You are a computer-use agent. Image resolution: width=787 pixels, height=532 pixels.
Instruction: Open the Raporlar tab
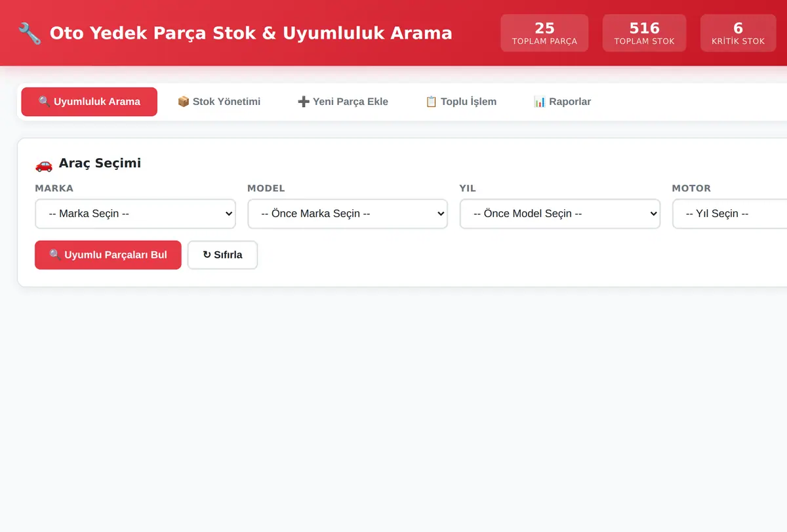[x=563, y=102]
